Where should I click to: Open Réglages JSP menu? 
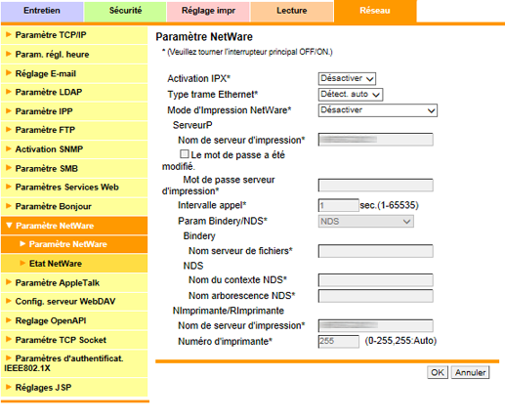(x=74, y=388)
